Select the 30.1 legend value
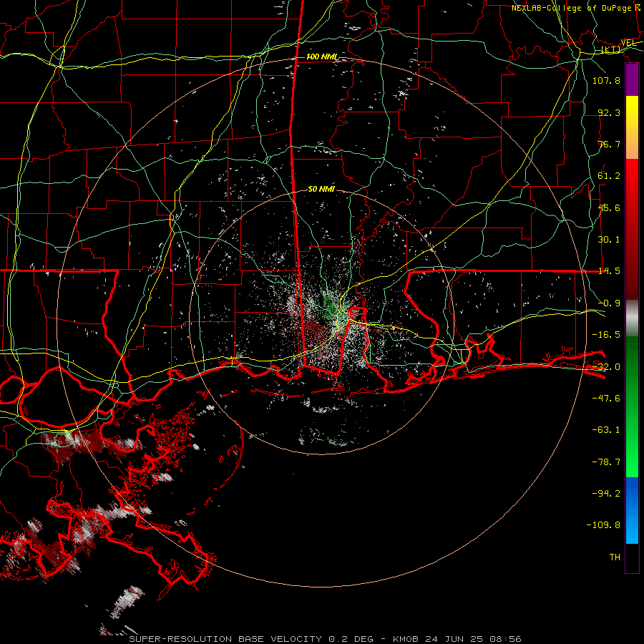The height and width of the screenshot is (644, 644). [609, 240]
